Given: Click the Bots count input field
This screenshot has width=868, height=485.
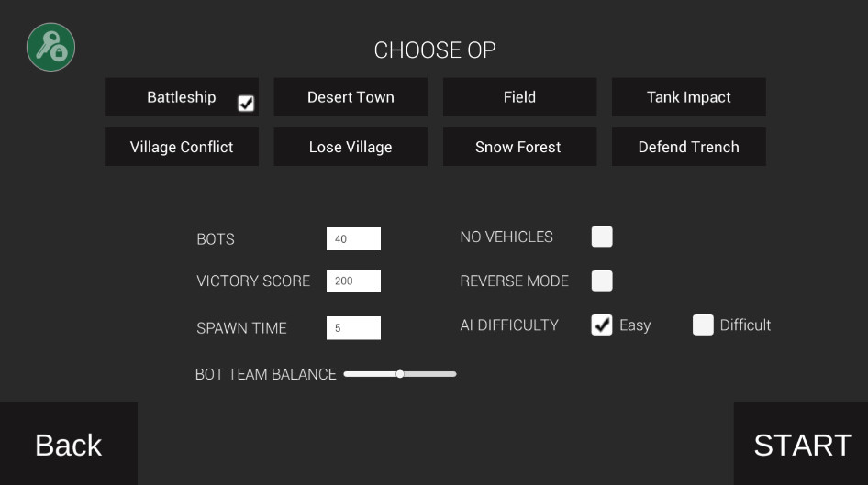Looking at the screenshot, I should (x=353, y=239).
